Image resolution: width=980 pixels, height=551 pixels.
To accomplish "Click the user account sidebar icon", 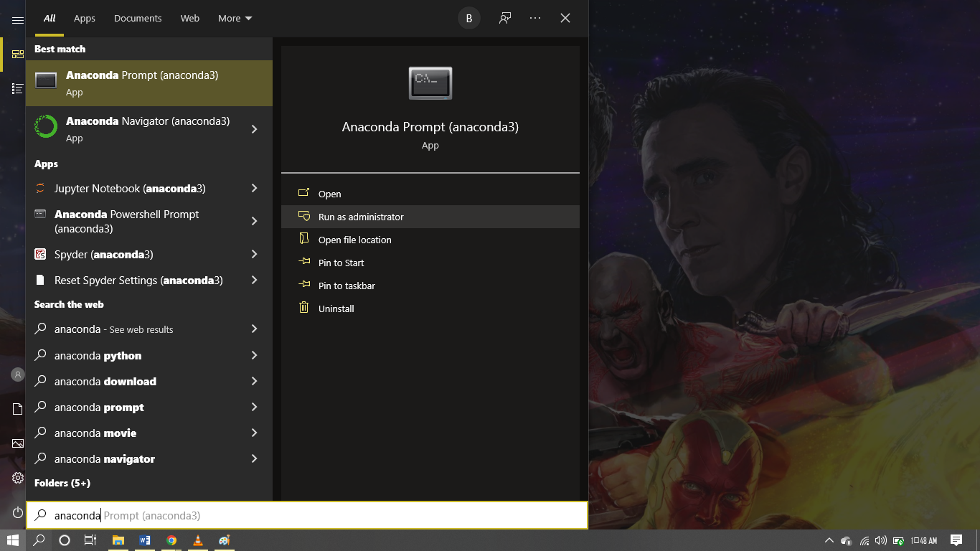I will [18, 375].
